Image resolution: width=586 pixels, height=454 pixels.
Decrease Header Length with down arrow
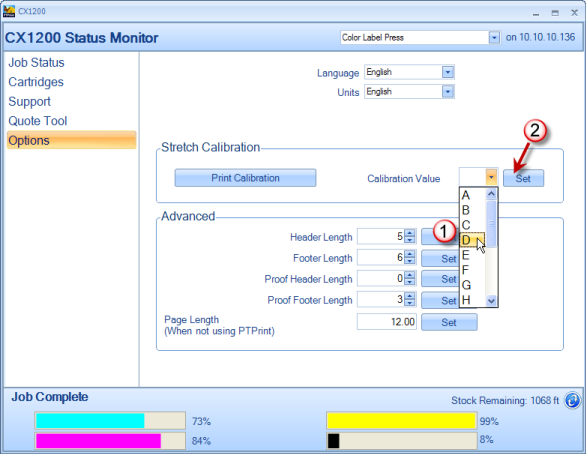(x=410, y=240)
